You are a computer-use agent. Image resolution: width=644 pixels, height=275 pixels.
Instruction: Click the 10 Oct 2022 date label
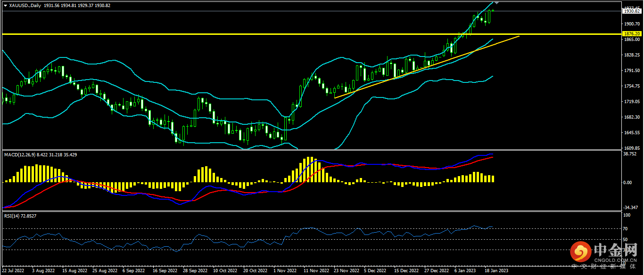pos(225,271)
